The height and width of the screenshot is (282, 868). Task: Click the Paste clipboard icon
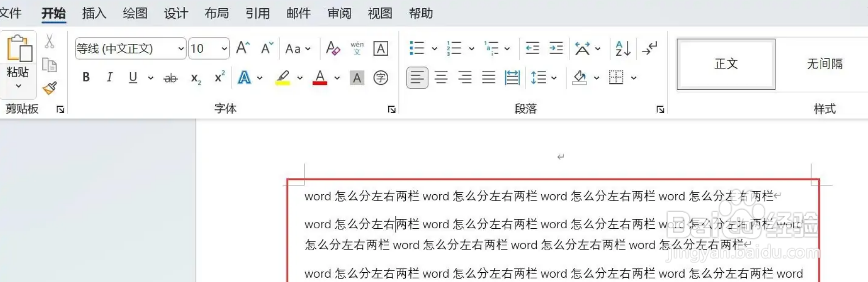point(19,49)
